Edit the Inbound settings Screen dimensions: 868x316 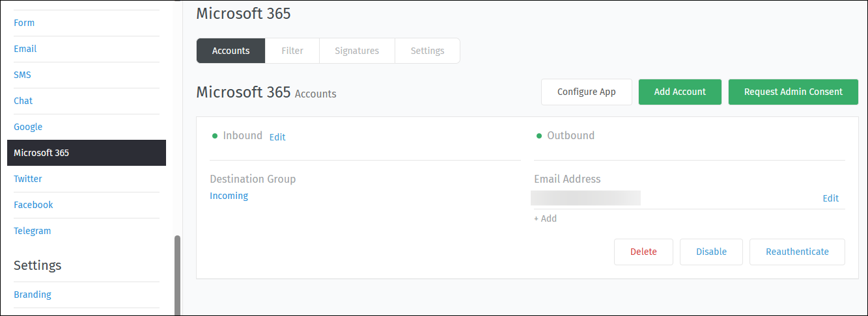[277, 137]
